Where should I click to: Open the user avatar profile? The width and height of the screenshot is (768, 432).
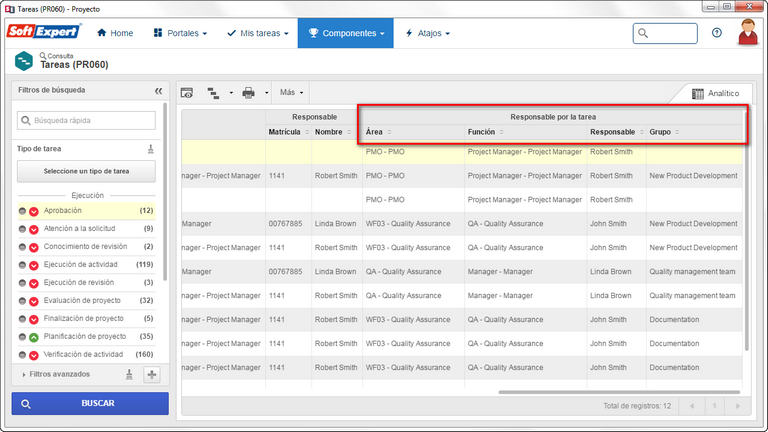pyautogui.click(x=748, y=32)
